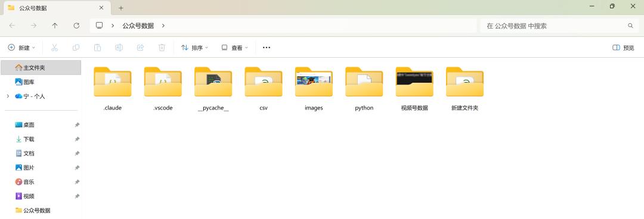Add a new tab with plus button
This screenshot has width=644, height=219.
120,8
